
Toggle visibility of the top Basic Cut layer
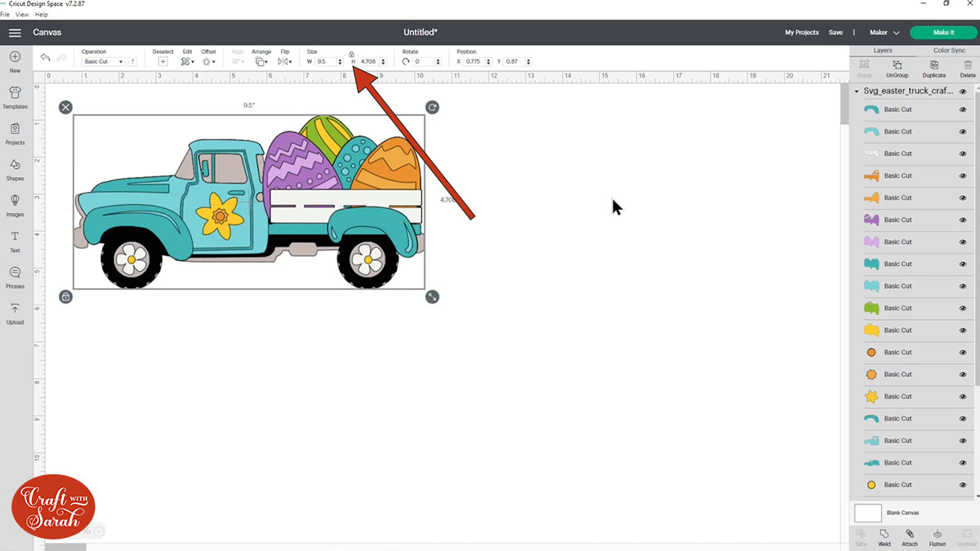click(x=963, y=109)
